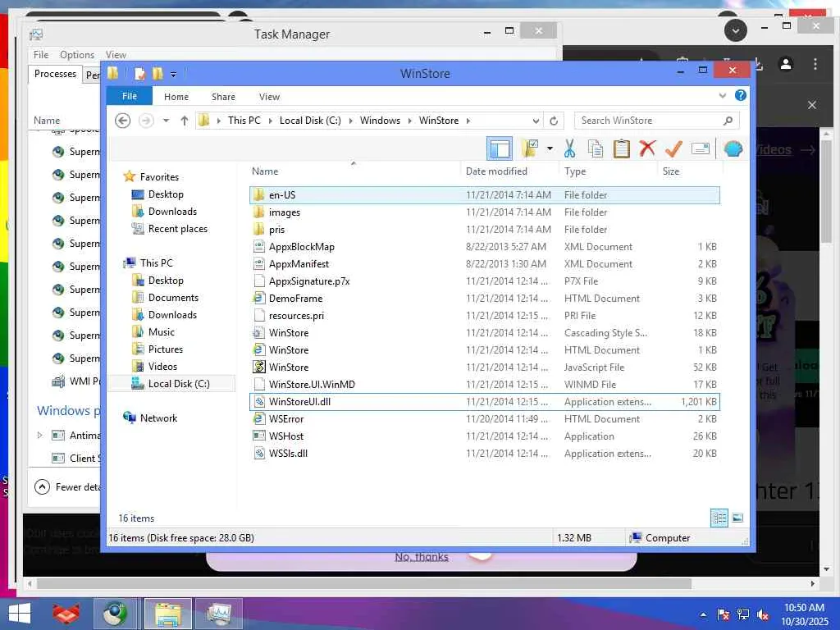
Task: Click the orange checkmark Properties icon
Action: tap(673, 148)
